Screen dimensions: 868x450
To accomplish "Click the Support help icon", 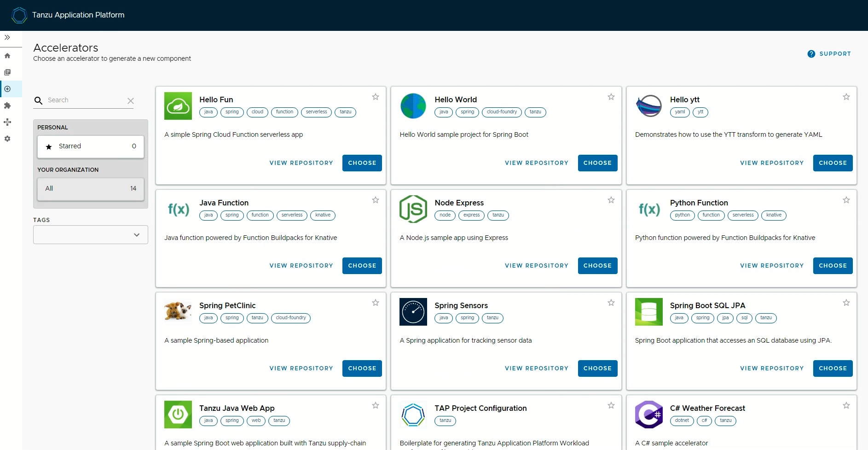I will 811,54.
